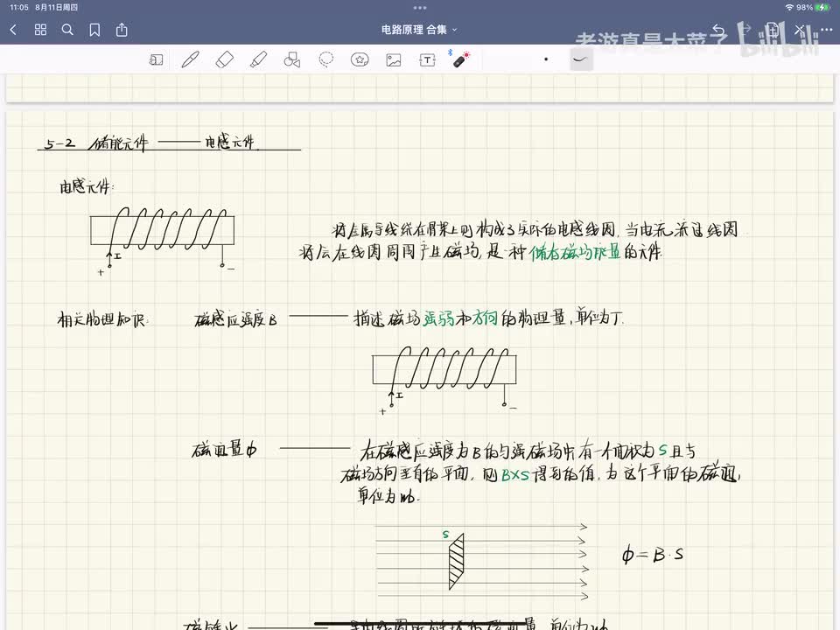
Task: Select the Shapes tool
Action: [292, 59]
